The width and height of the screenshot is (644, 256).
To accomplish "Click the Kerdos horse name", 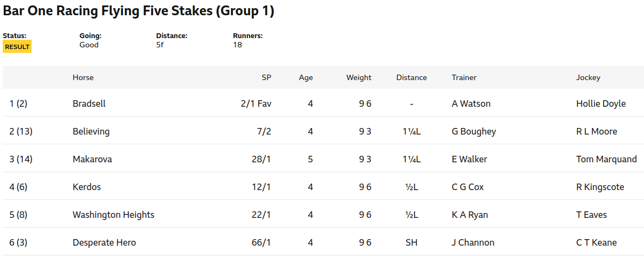I will [87, 187].
